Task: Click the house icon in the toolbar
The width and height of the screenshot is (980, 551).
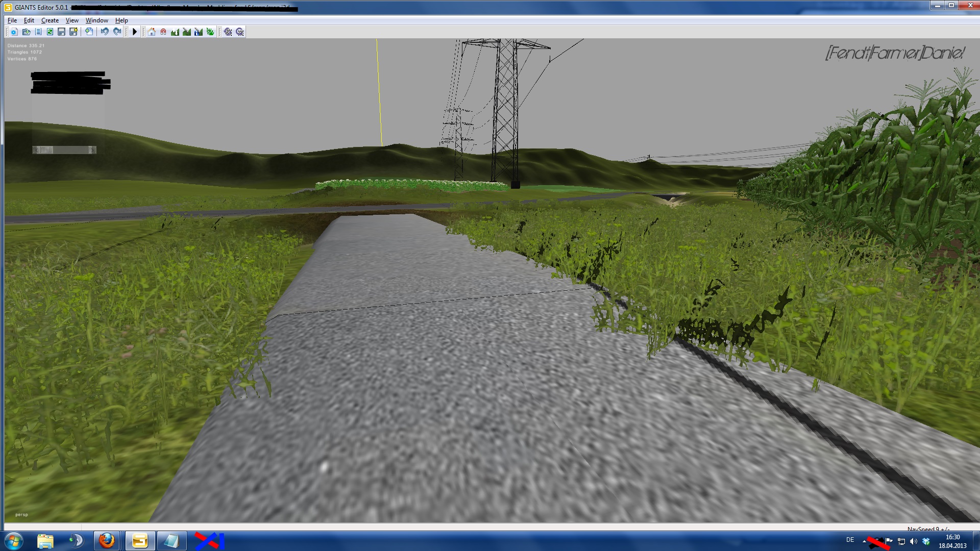Action: (152, 32)
